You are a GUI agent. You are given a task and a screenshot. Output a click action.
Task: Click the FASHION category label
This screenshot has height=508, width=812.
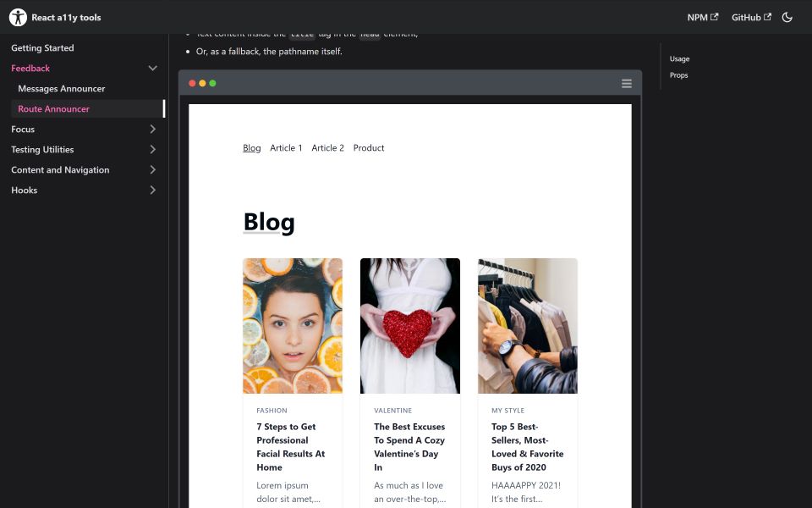pyautogui.click(x=272, y=411)
